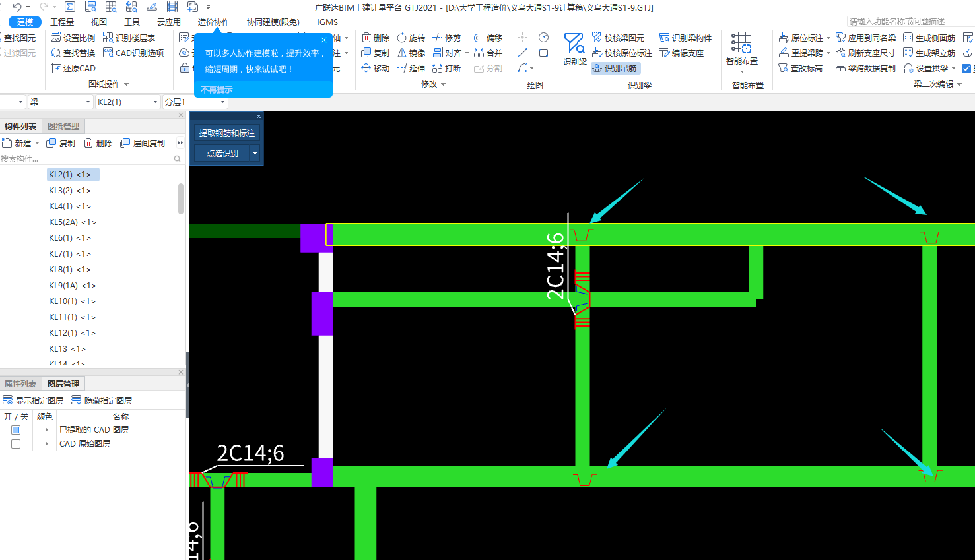The height and width of the screenshot is (560, 975).
Task: Select 校核梁图元 check beam elements
Action: [618, 38]
